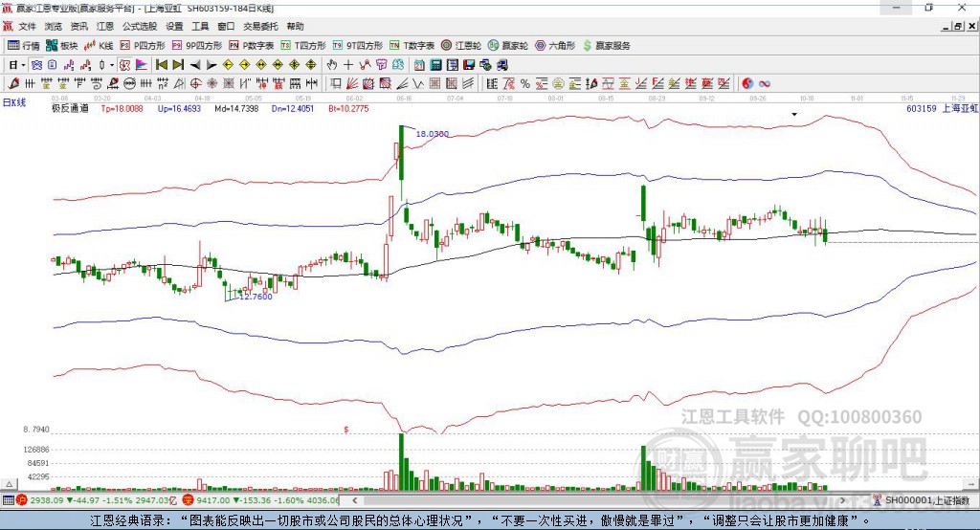This screenshot has width=980, height=530.
Task: Click the Md=14.7398 indicator value
Action: [236, 108]
